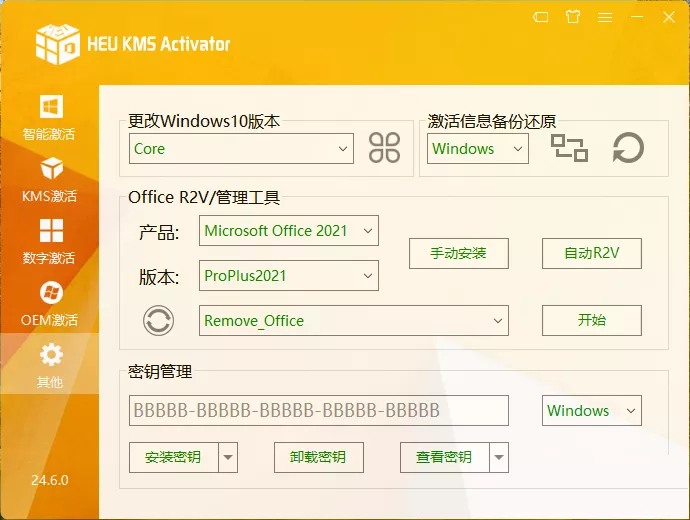Select the 其他 settings tab

[49, 365]
